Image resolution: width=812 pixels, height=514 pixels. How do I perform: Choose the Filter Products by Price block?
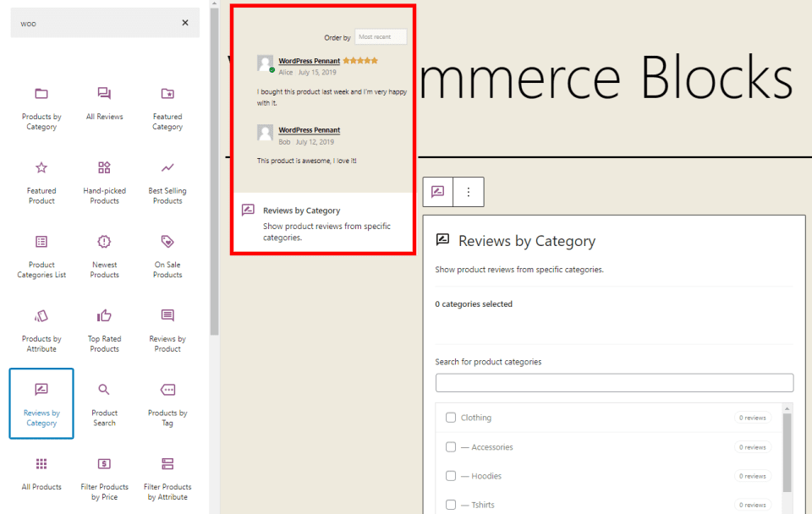tap(104, 477)
